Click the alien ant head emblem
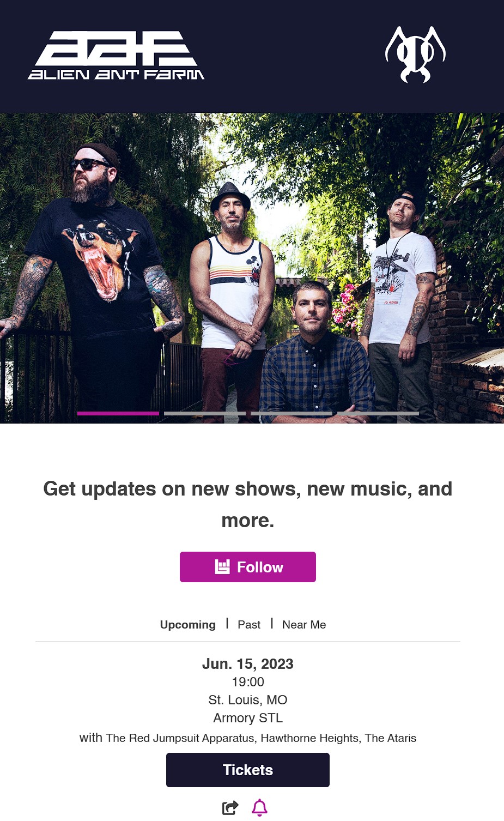Image resolution: width=504 pixels, height=821 pixels. pyautogui.click(x=415, y=55)
